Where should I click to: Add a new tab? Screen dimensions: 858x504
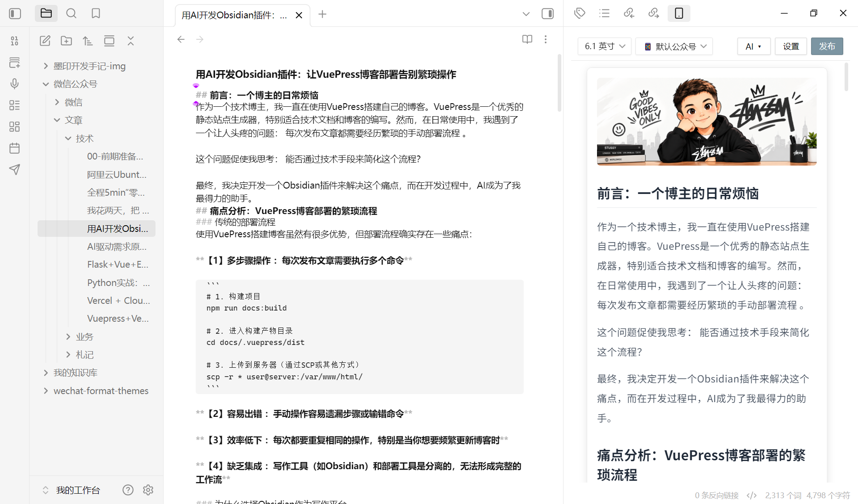[322, 14]
